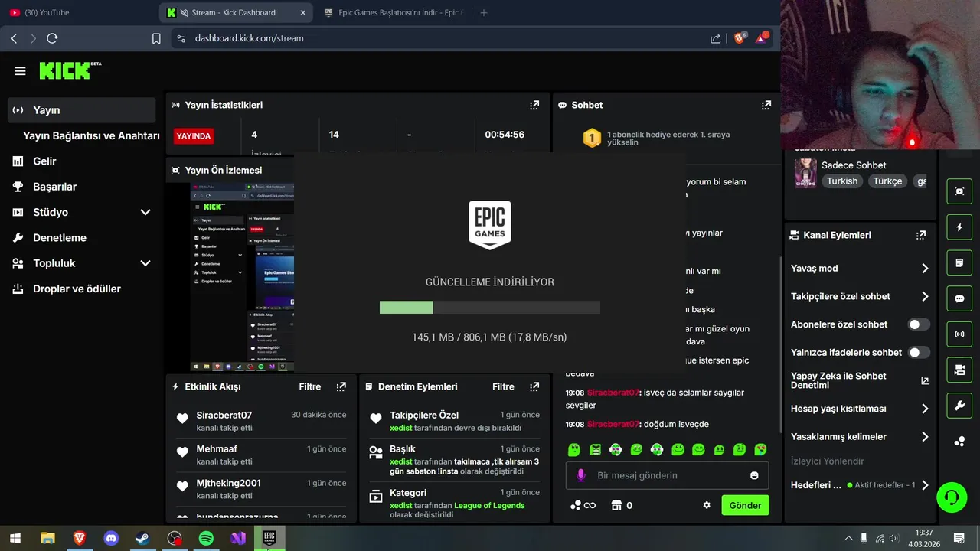Open Steam from the Windows taskbar
980x551 pixels.
(143, 539)
